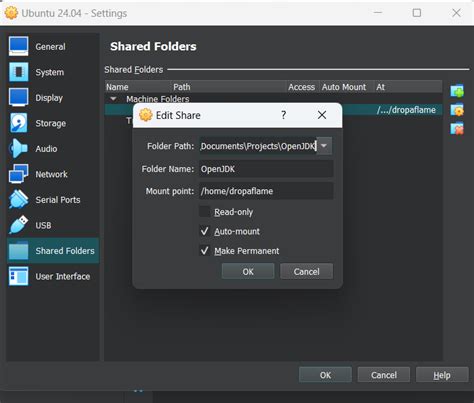Click Cancel in the Settings window
Image resolution: width=474 pixels, height=403 pixels.
point(384,375)
